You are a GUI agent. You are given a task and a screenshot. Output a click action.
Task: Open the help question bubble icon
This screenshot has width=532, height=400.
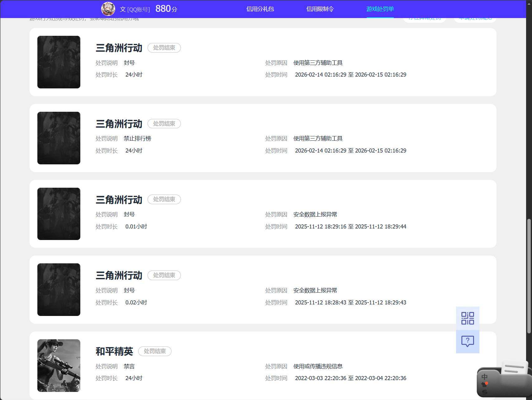pyautogui.click(x=468, y=341)
